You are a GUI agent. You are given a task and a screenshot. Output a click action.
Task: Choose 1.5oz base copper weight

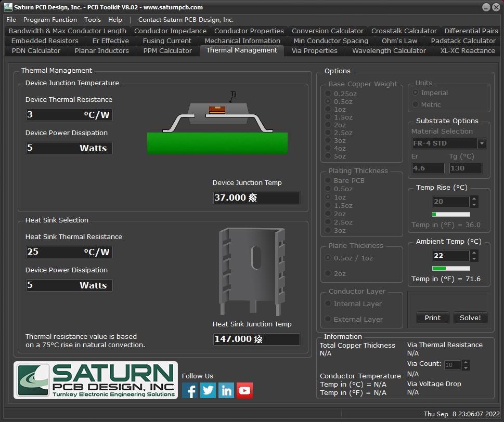pyautogui.click(x=328, y=117)
